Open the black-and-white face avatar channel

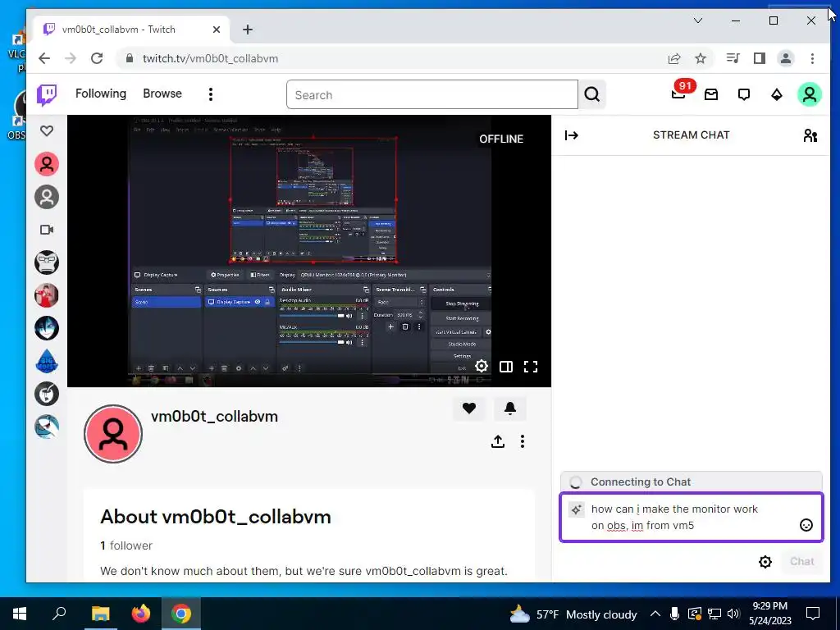click(47, 395)
